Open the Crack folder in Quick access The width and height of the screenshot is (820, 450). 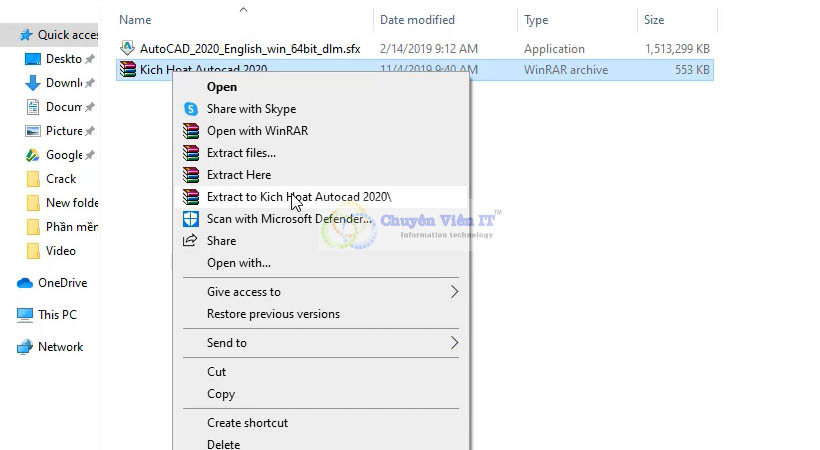point(60,179)
